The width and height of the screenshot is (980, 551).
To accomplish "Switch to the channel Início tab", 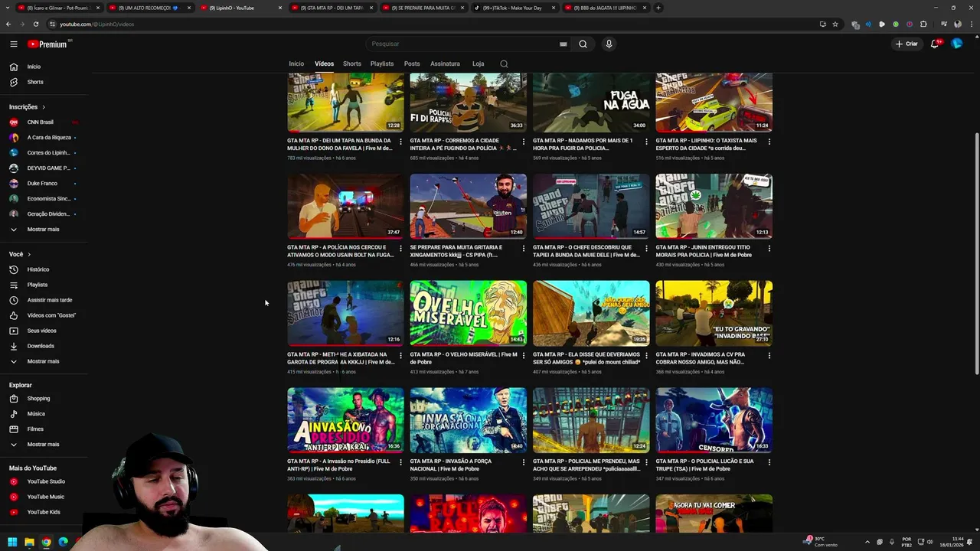I will 296,64.
